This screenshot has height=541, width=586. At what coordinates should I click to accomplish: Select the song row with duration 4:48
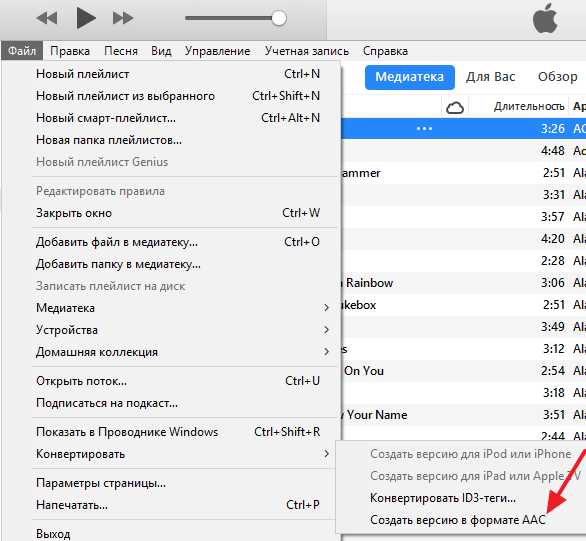tap(464, 151)
